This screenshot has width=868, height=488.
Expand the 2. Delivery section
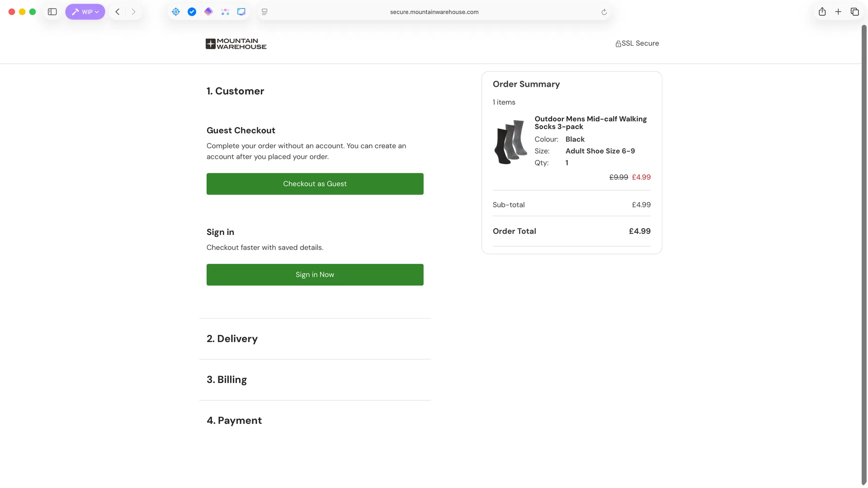point(232,339)
